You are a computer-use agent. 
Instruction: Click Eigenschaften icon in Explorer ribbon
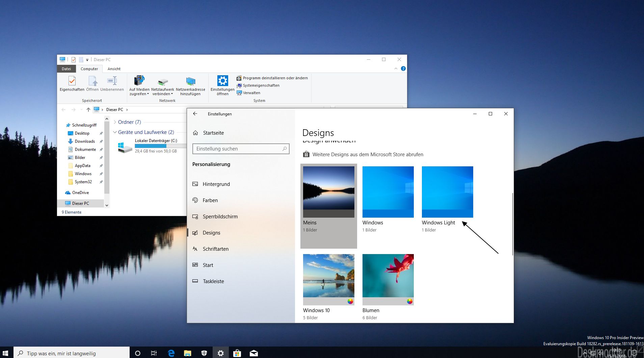tap(72, 83)
